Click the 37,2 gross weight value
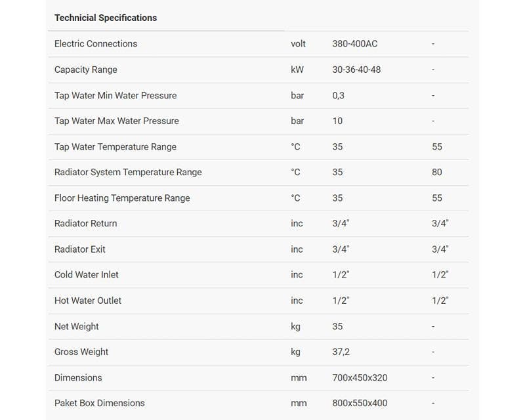Screen dimensions: 525x420 341,352
